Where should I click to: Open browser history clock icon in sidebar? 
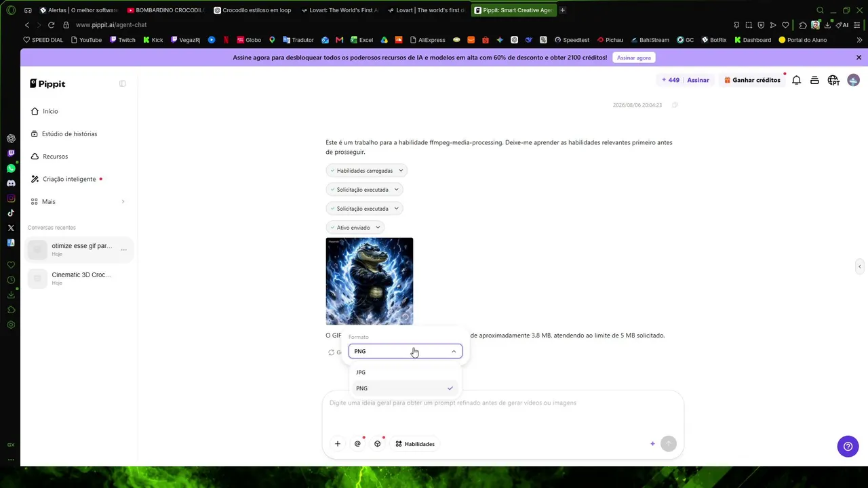point(11,280)
